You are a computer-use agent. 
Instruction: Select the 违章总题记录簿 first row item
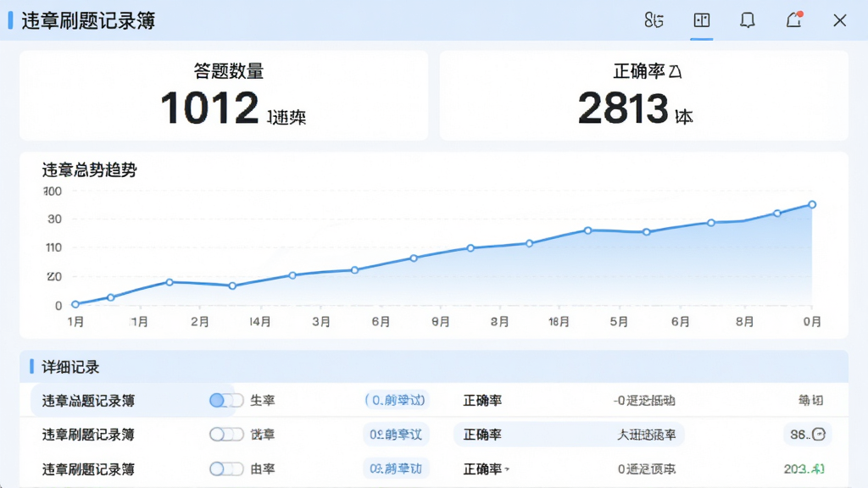[88, 401]
